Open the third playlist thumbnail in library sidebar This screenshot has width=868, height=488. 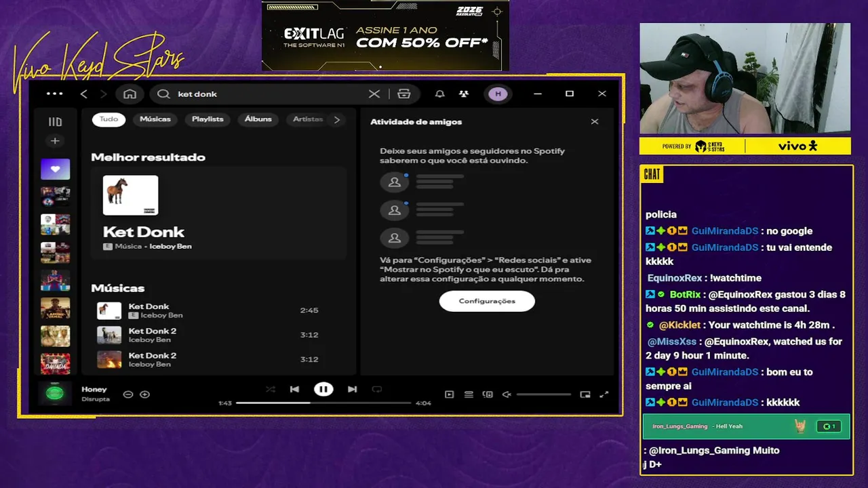(x=55, y=224)
